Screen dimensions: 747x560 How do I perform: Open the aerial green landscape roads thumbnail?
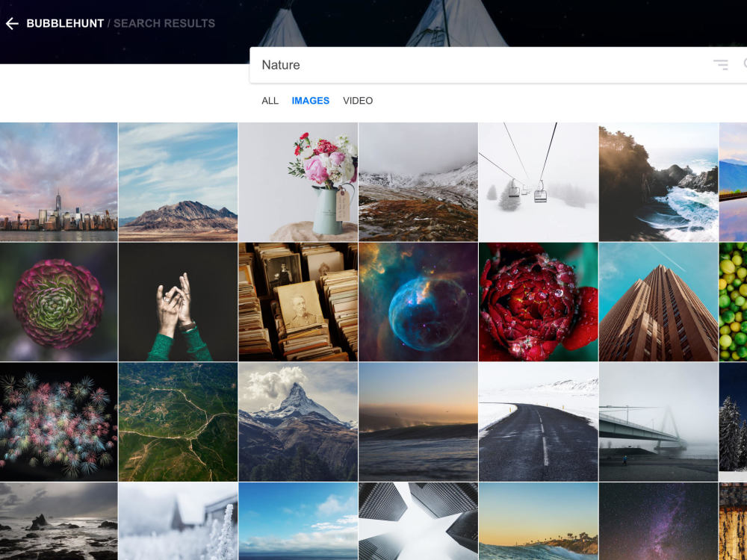[x=179, y=422]
